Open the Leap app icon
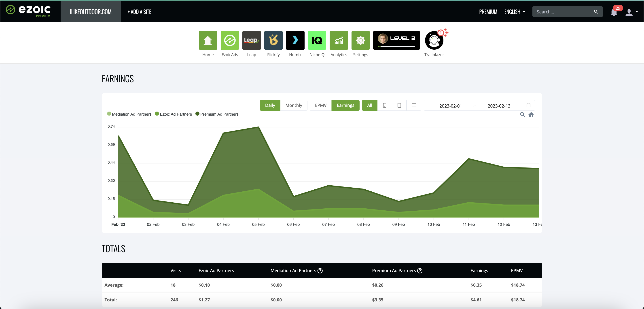The image size is (644, 309). [x=251, y=40]
